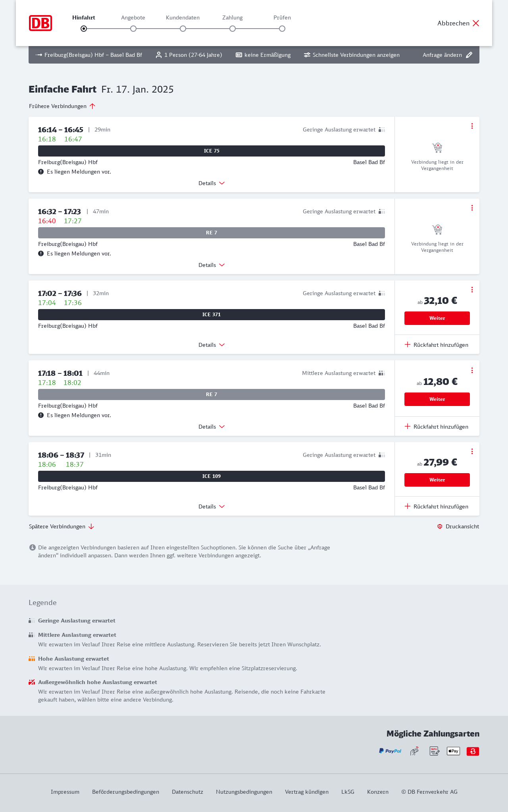The height and width of the screenshot is (812, 508).
Task: Click the Apple Pay payment icon
Action: tap(453, 751)
